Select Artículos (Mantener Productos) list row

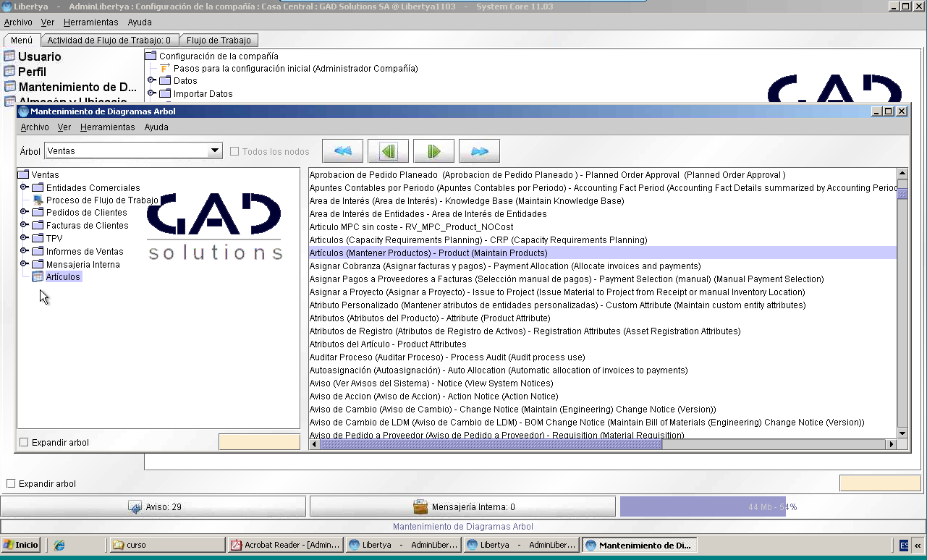[602, 253]
